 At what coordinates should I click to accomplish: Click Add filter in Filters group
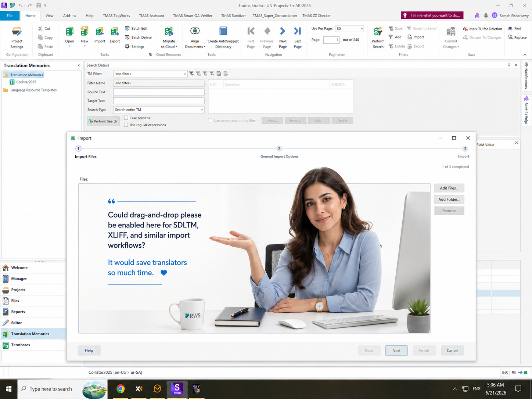(x=395, y=37)
